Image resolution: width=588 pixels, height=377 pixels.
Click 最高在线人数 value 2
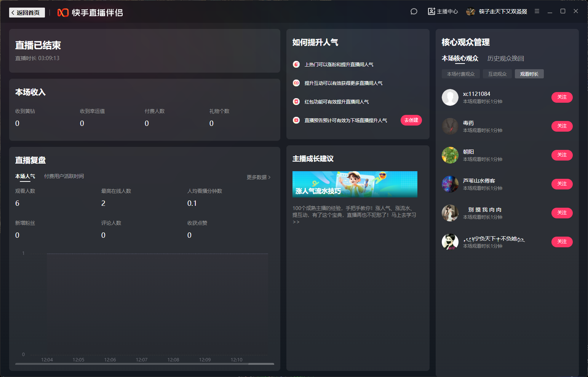pos(103,203)
